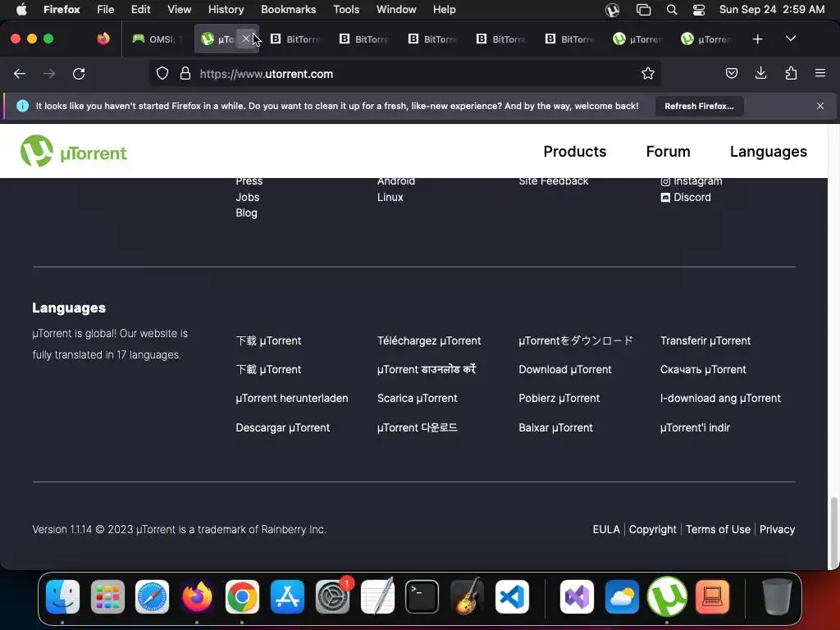The image size is (840, 630).
Task: Open the Firefox hamburger menu
Action: 820,73
